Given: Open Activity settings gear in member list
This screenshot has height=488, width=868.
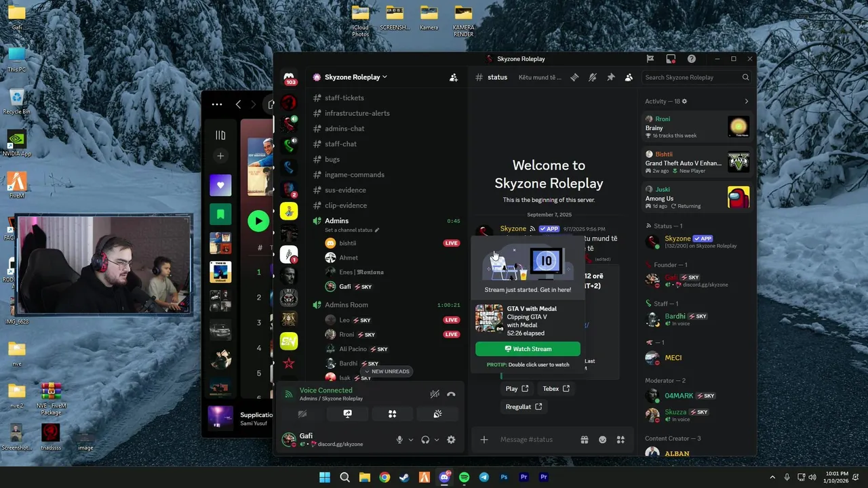Looking at the screenshot, I should coord(684,102).
